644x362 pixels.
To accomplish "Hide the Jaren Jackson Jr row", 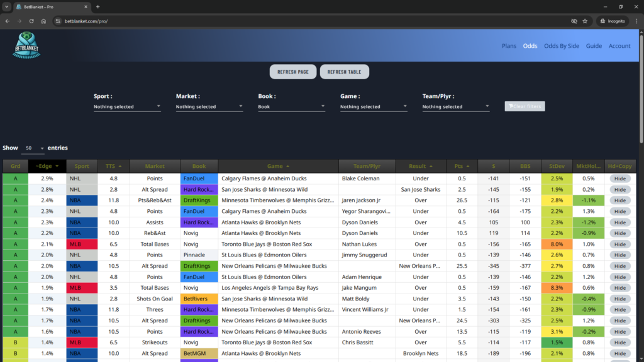I will (619, 200).
